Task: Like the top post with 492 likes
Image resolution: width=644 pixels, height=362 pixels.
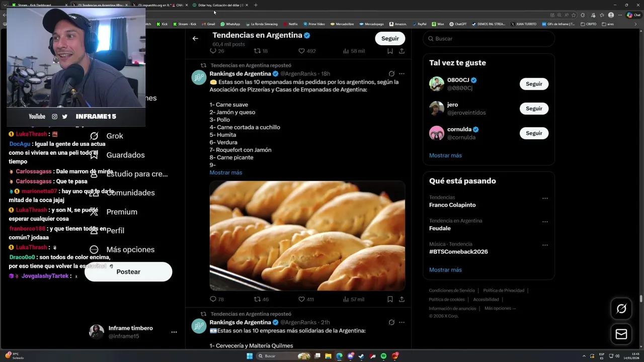Action: coord(307,51)
